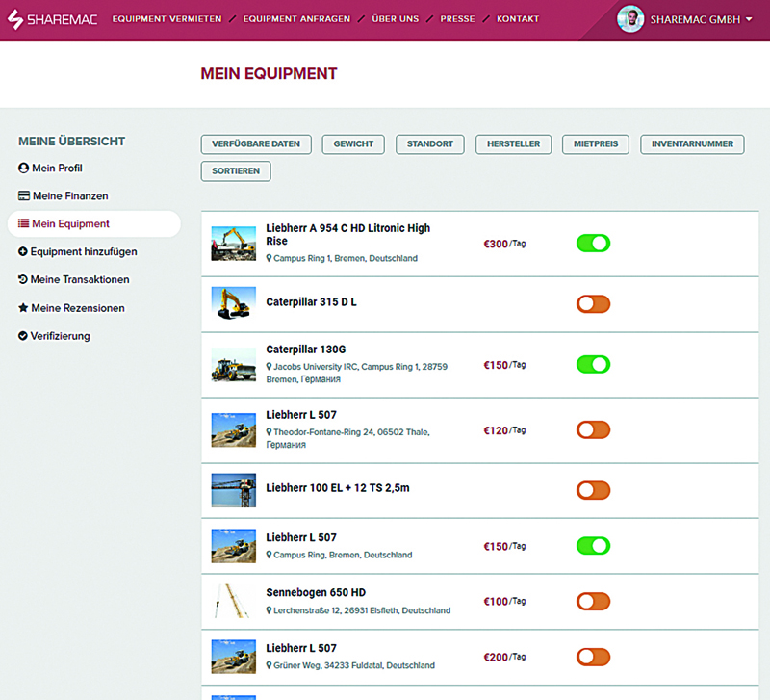Viewport: 770px width, 700px height.
Task: Click the plus icon for Equipment hinzufügen
Action: (23, 252)
